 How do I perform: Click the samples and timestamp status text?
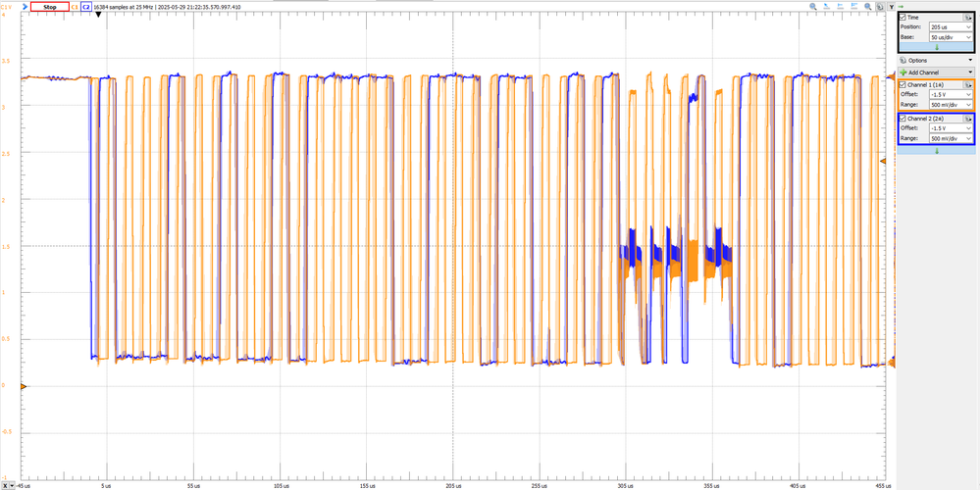pos(167,7)
